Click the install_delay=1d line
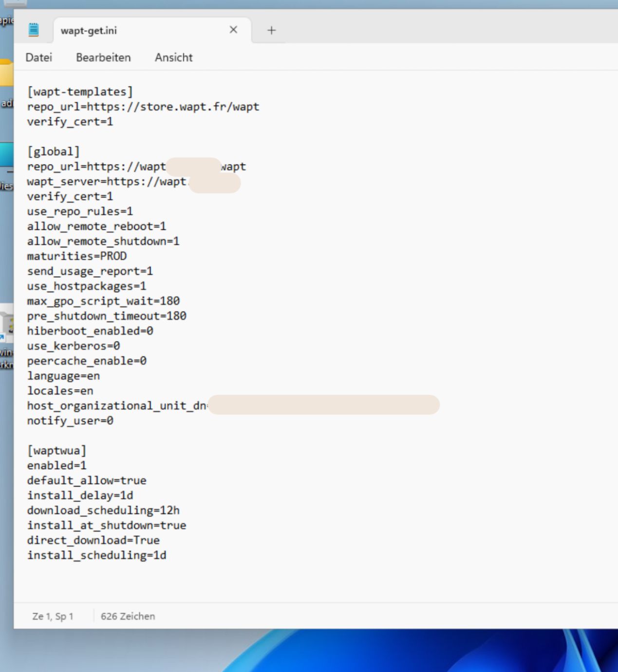 pyautogui.click(x=80, y=496)
